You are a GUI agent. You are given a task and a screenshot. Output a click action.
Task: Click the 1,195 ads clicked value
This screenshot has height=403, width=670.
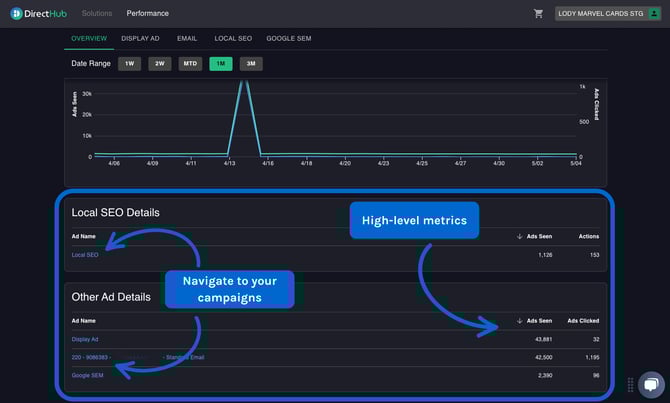pos(592,357)
